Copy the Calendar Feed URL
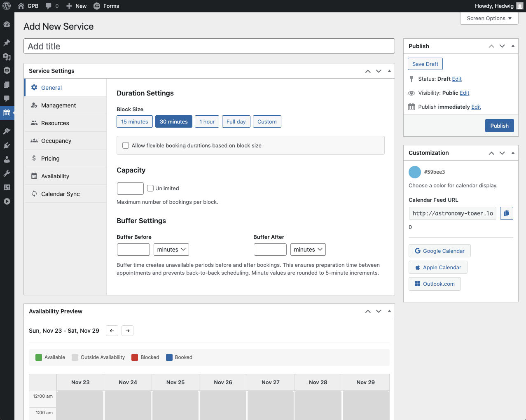Viewport: 526px width, 420px height. point(506,213)
